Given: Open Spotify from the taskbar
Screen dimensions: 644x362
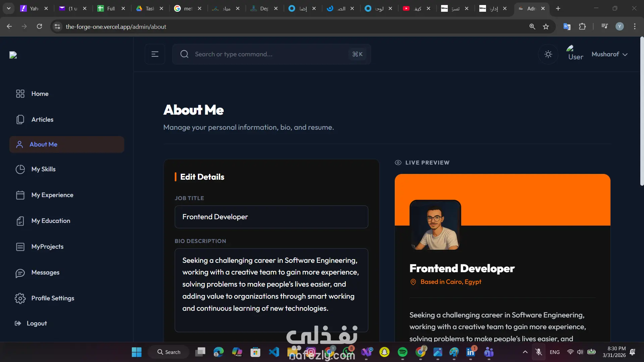Looking at the screenshot, I should (402, 352).
